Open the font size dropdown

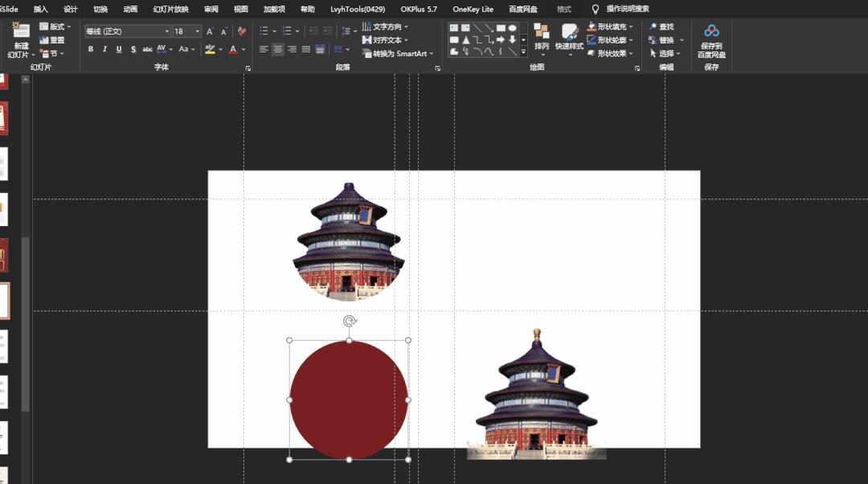point(195,31)
